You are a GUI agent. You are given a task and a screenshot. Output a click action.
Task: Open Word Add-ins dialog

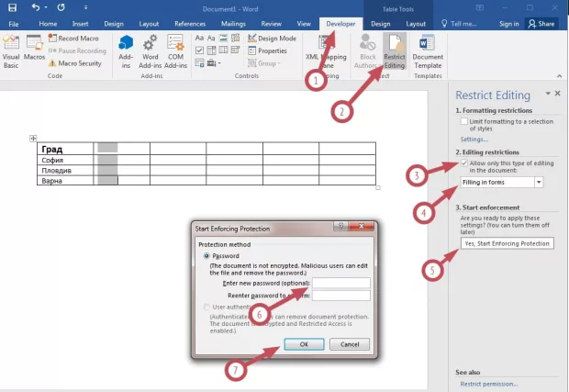(150, 52)
